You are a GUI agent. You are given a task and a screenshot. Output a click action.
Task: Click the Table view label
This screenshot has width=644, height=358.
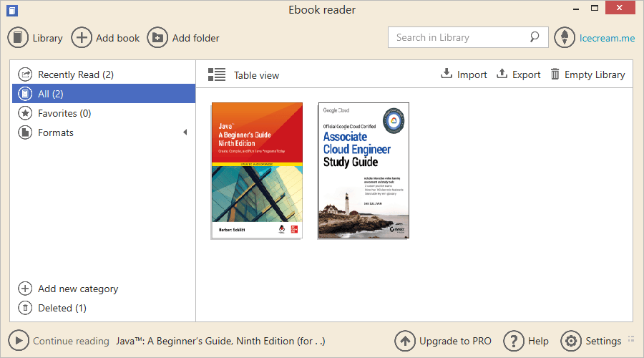257,76
